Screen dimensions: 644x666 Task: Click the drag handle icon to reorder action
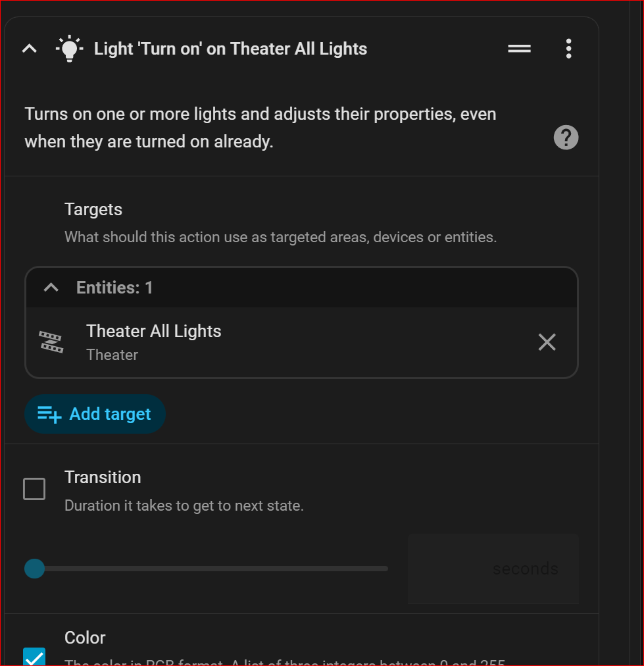[519, 49]
